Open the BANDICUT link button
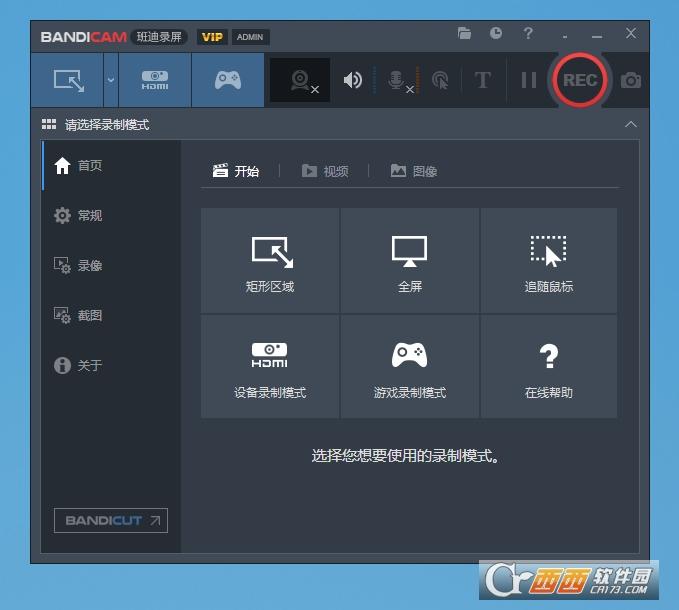This screenshot has width=679, height=610. coord(111,520)
